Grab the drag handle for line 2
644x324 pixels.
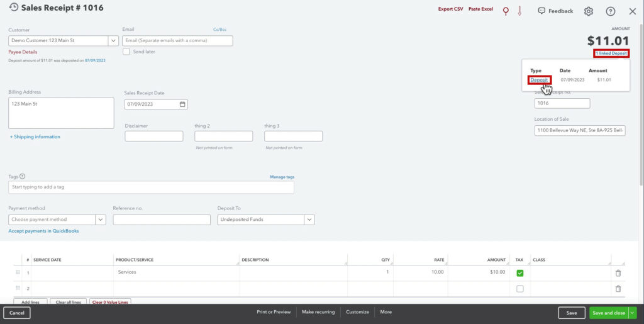tap(18, 288)
